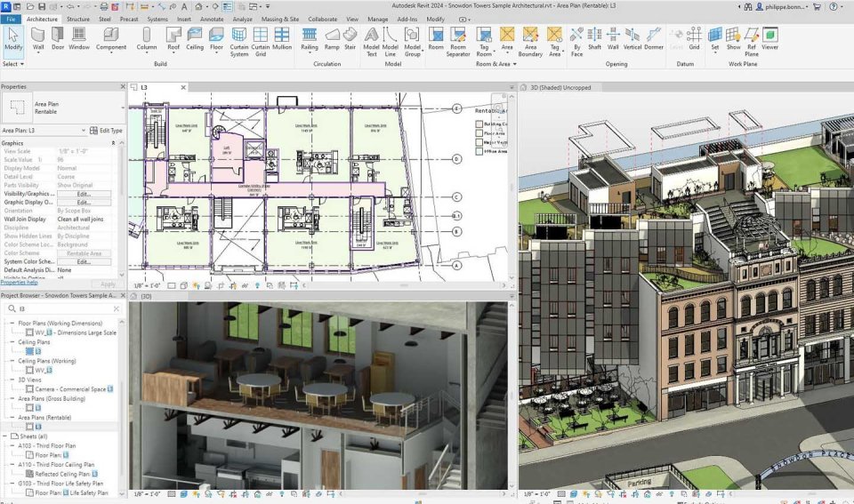Open the Properties help link
The image size is (854, 504).
pos(19,283)
